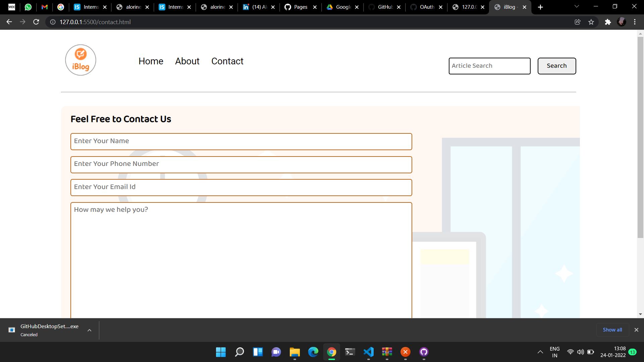Open the browser extensions puzzle icon
This screenshot has height=362, width=644.
click(608, 22)
